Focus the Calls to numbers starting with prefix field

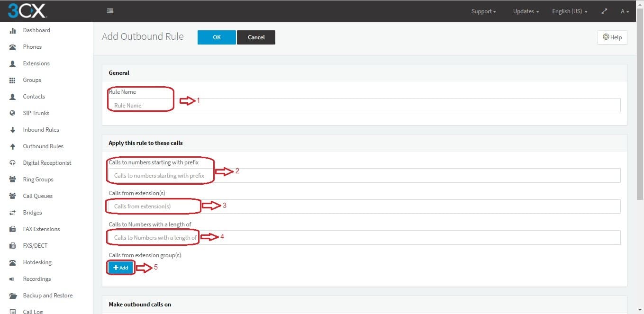point(364,175)
